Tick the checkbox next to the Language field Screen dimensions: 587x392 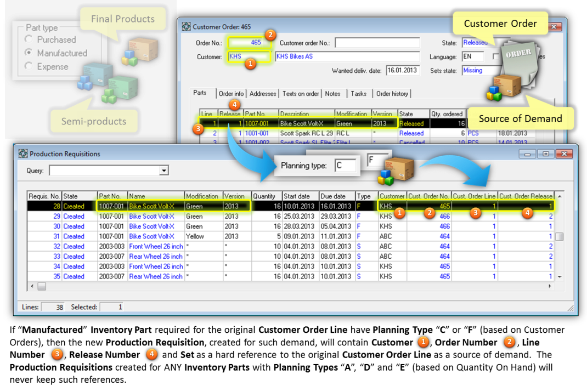495,56
